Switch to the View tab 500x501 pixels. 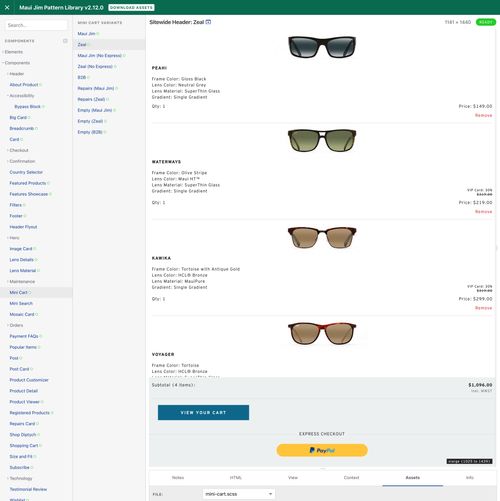pos(293,478)
